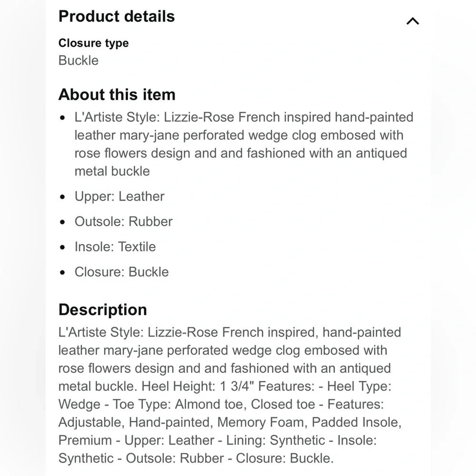Click the words metal buckle in first bullet
Screen dimensions: 476x476
click(112, 171)
